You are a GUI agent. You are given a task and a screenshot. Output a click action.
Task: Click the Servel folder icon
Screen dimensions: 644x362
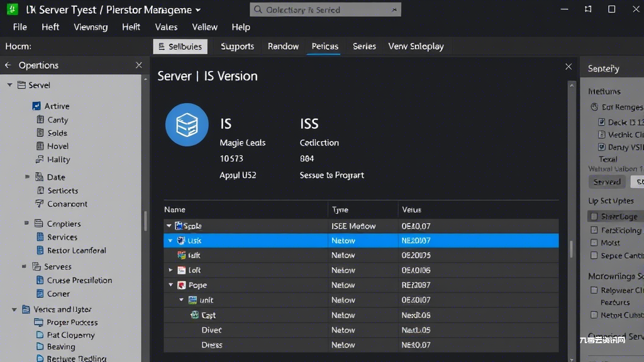22,85
